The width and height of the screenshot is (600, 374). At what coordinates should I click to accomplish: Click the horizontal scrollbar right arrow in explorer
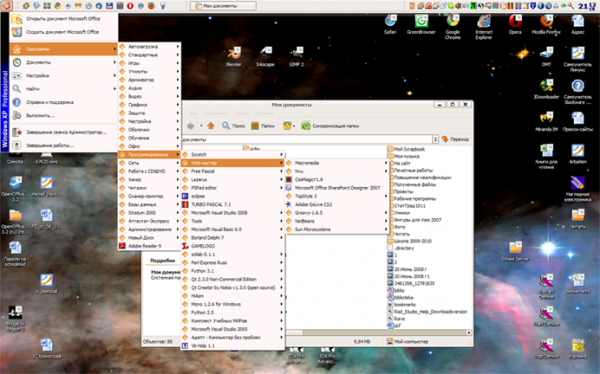pyautogui.click(x=469, y=333)
